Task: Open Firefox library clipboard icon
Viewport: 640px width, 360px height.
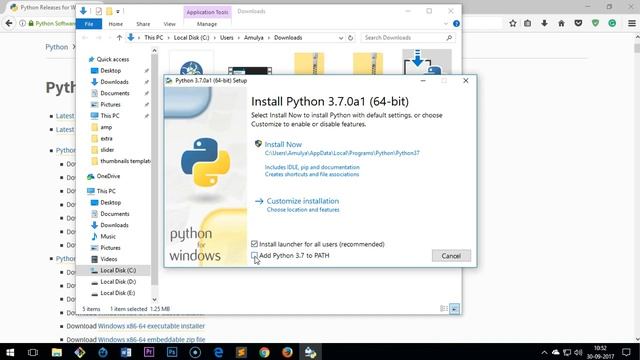Action: (x=527, y=24)
